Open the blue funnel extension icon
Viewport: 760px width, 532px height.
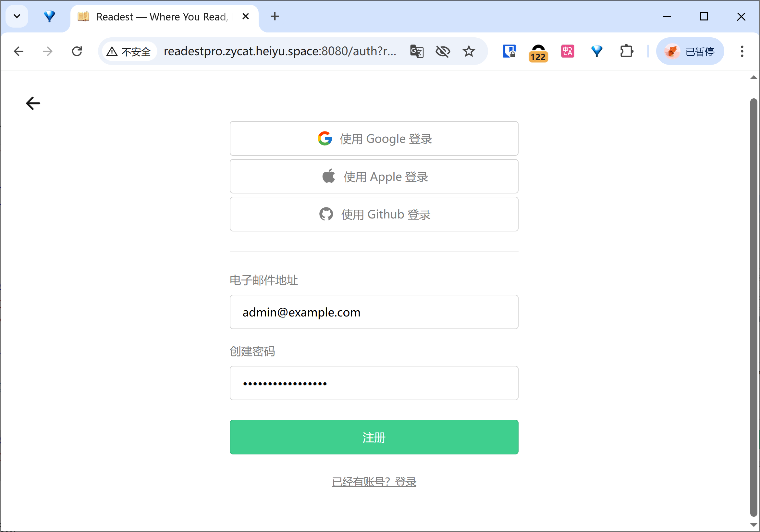click(x=596, y=51)
